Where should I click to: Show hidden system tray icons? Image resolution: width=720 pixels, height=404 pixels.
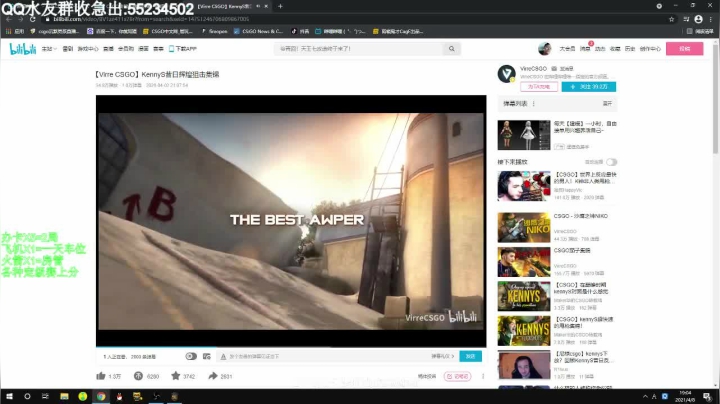(x=645, y=396)
